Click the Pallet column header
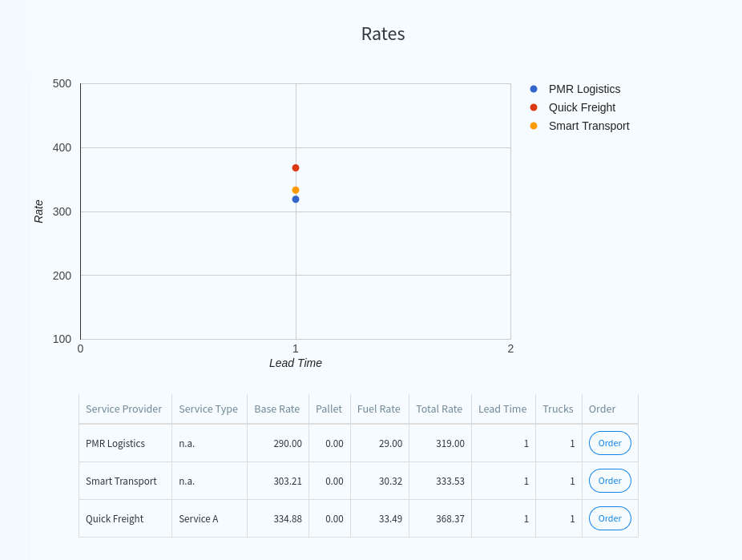Screen dimensions: 742x560 coord(329,409)
